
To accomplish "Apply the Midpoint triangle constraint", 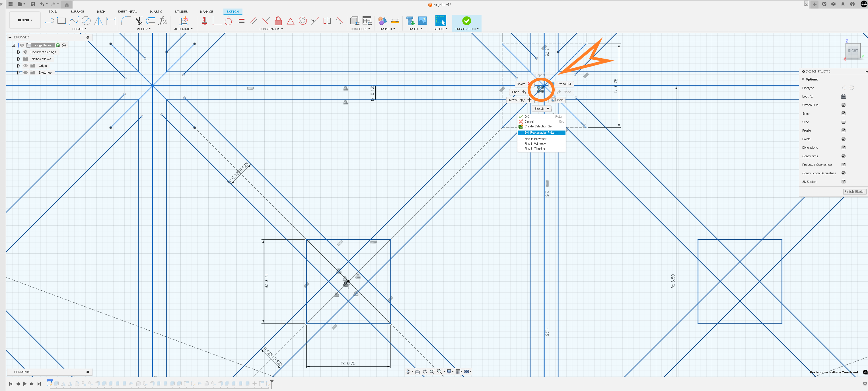I will coord(291,21).
